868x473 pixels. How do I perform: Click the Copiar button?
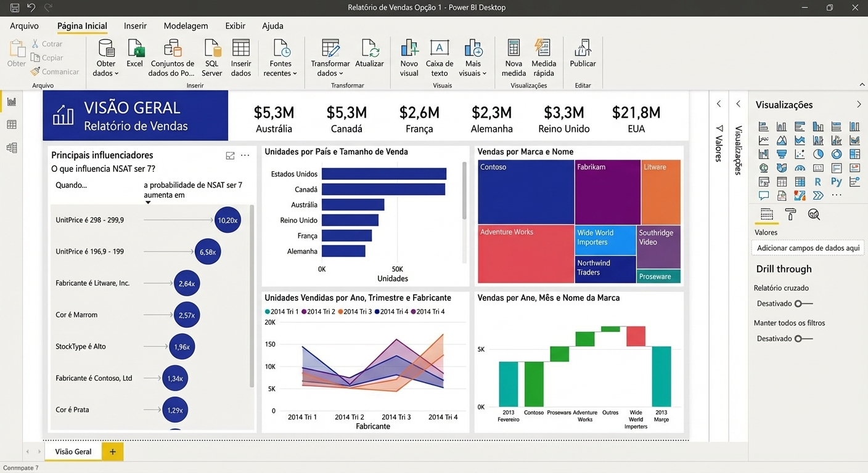pos(47,58)
